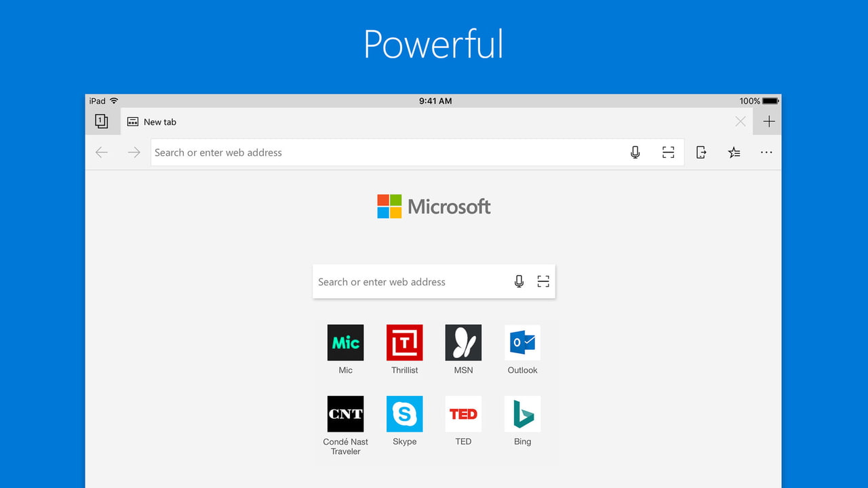Open the Favorites hub star icon
868x488 pixels.
tap(734, 152)
